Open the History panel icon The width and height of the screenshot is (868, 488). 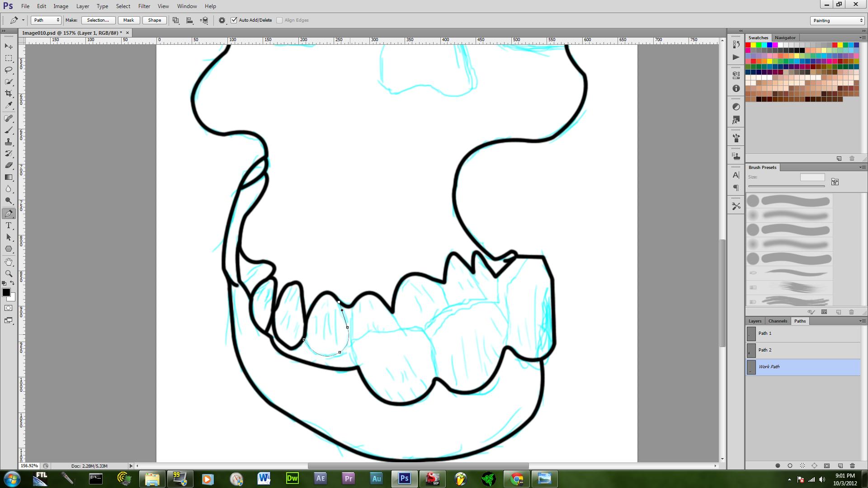[736, 44]
